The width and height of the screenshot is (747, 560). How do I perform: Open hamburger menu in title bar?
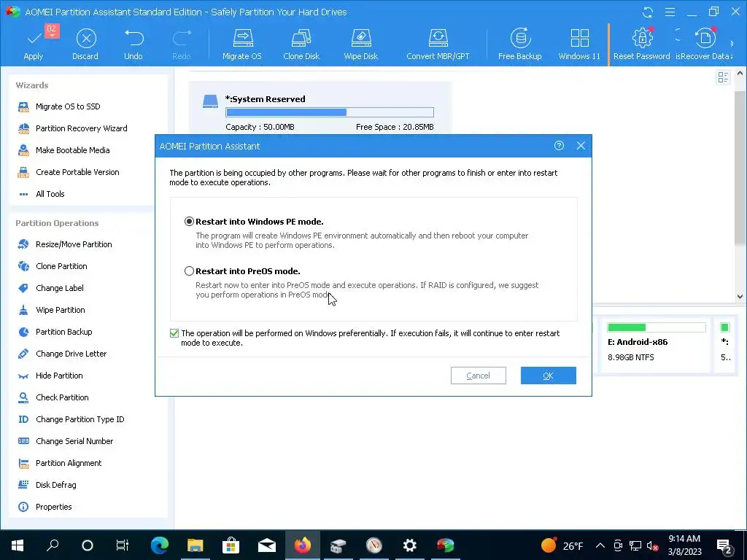pos(670,12)
